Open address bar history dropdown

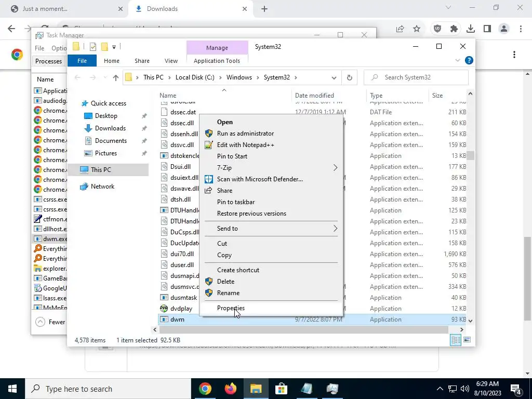(334, 78)
